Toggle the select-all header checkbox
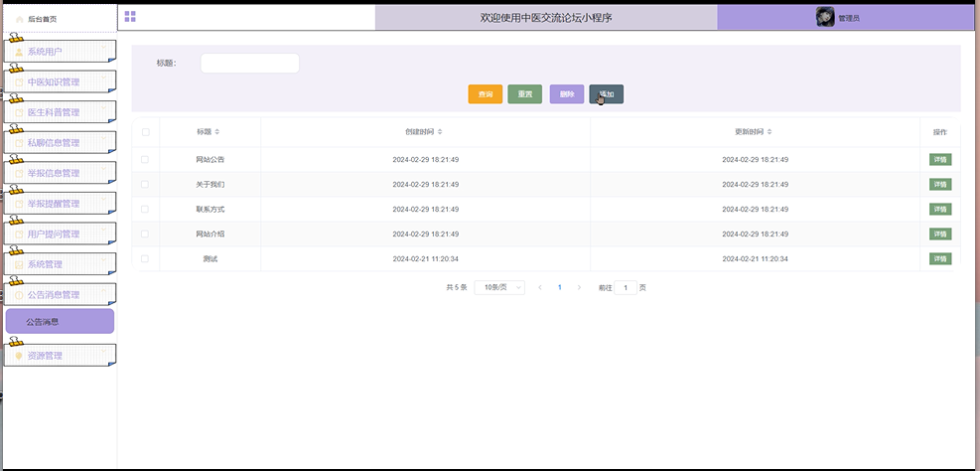Screen dimensions: 980x471 146,132
